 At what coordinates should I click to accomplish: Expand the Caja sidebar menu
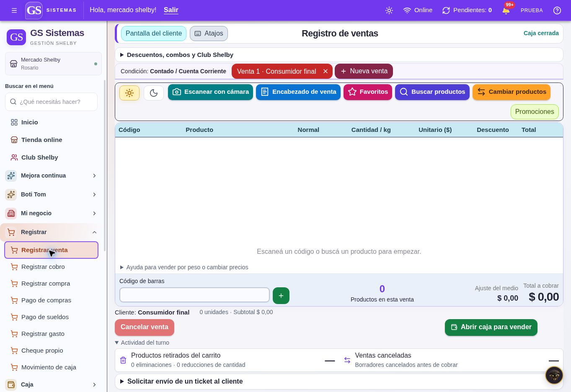click(52, 384)
